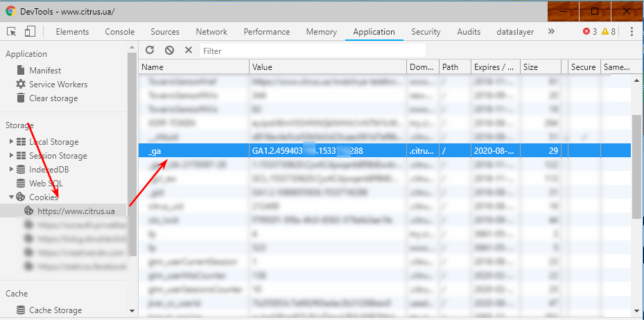Screen dimensions: 644x320
Task: Switch to the Console tab
Action: pos(120,32)
